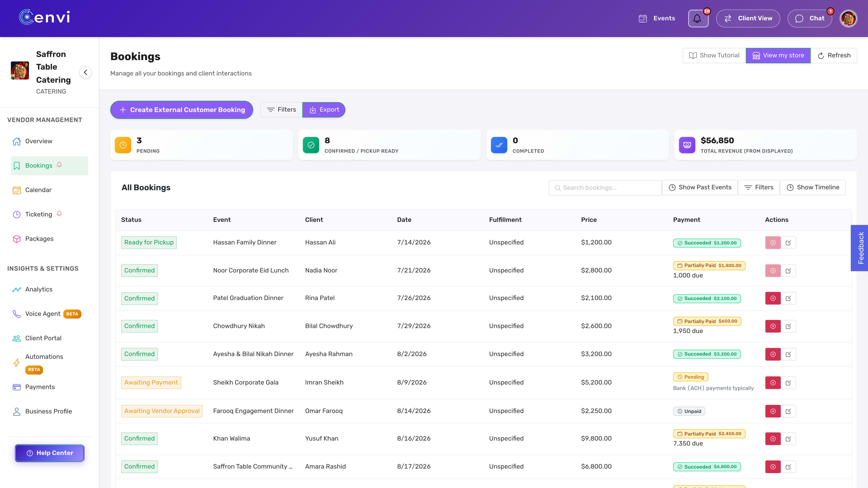The width and height of the screenshot is (868, 488).
Task: Collapse sidebar with the chevron arrow
Action: click(x=86, y=72)
